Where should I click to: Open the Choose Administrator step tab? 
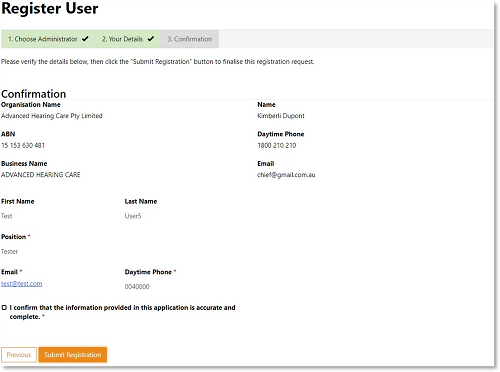pyautogui.click(x=48, y=39)
